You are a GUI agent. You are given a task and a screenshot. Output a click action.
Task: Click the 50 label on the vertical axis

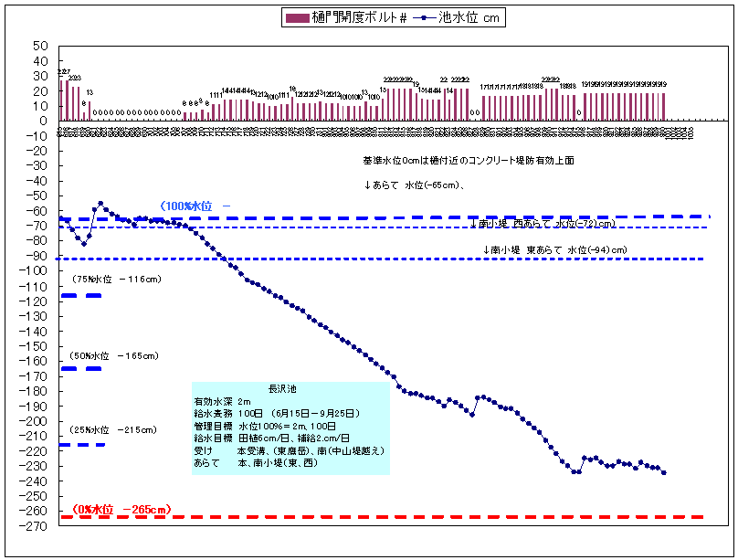point(39,46)
